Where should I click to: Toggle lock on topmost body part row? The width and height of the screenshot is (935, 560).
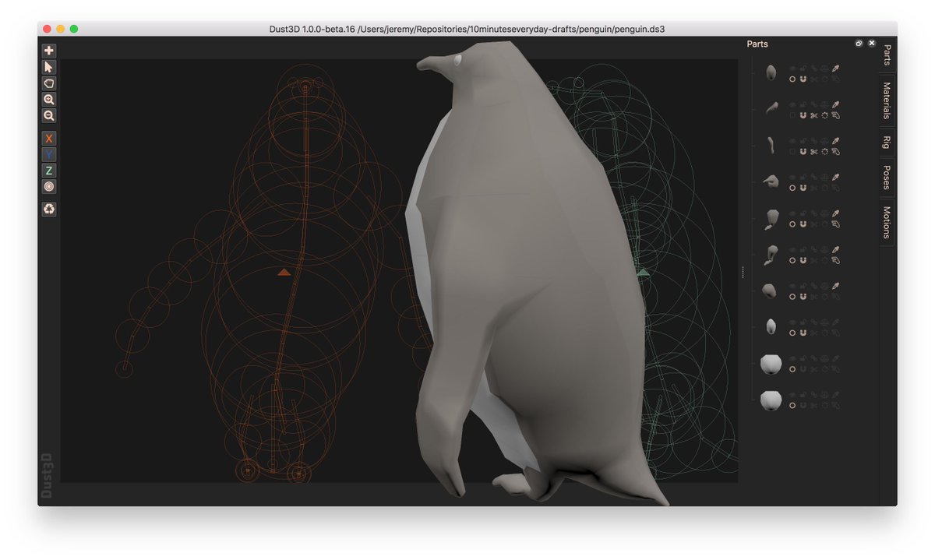click(x=803, y=69)
